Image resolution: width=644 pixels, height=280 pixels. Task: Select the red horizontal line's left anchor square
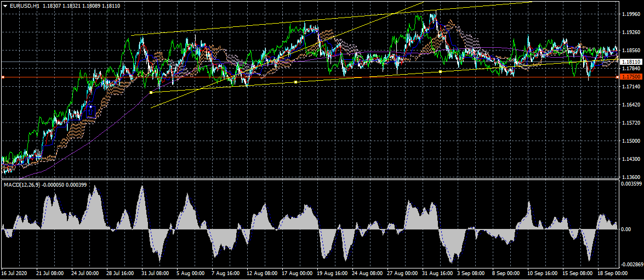3,77
